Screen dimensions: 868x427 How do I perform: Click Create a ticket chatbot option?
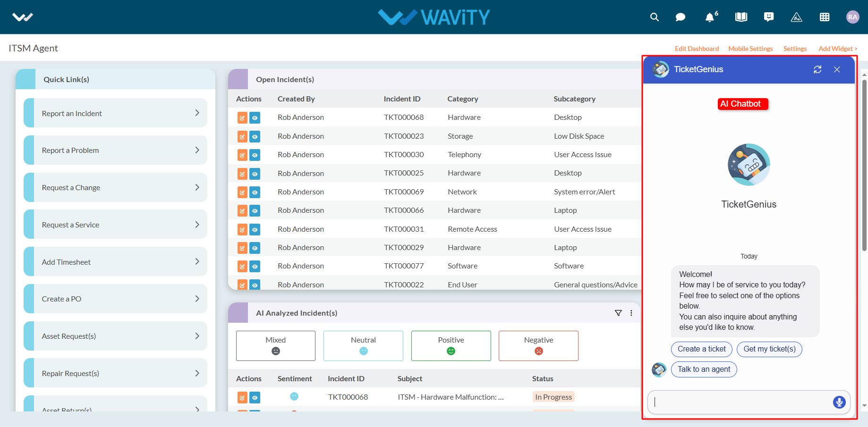tap(702, 349)
